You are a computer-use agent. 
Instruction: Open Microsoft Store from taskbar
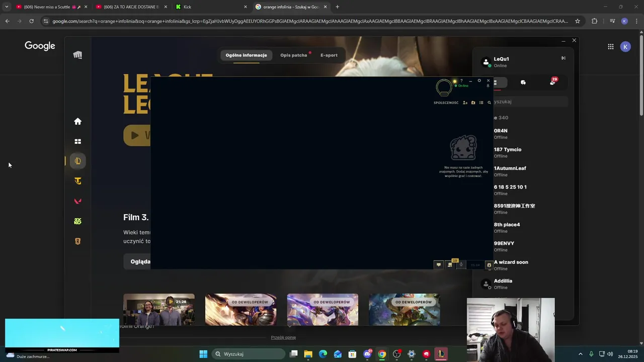(x=352, y=354)
